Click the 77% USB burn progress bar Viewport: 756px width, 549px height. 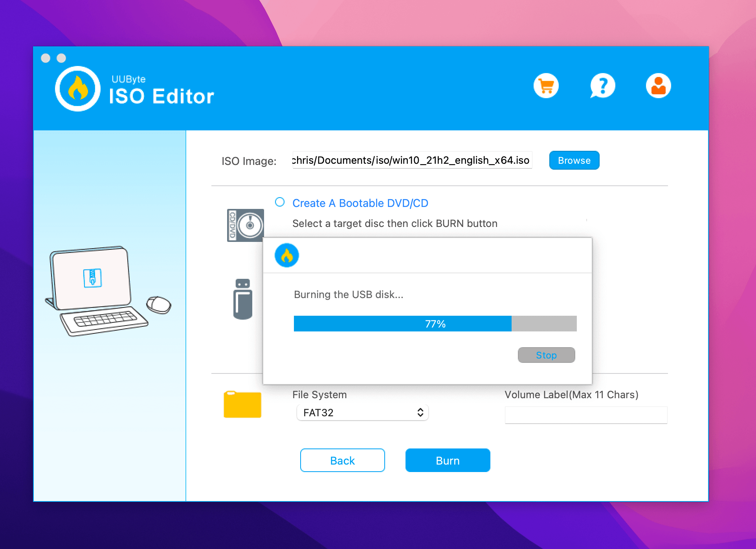tap(435, 323)
